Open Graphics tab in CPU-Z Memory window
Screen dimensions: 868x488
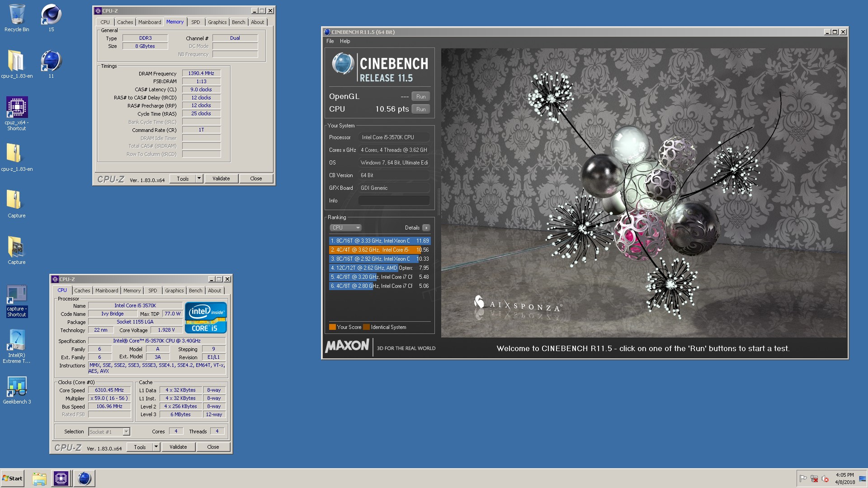pos(217,22)
